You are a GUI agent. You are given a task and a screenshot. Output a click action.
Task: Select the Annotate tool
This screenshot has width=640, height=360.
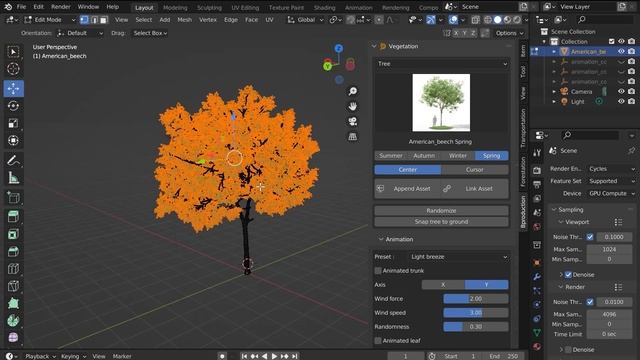pyautogui.click(x=13, y=160)
